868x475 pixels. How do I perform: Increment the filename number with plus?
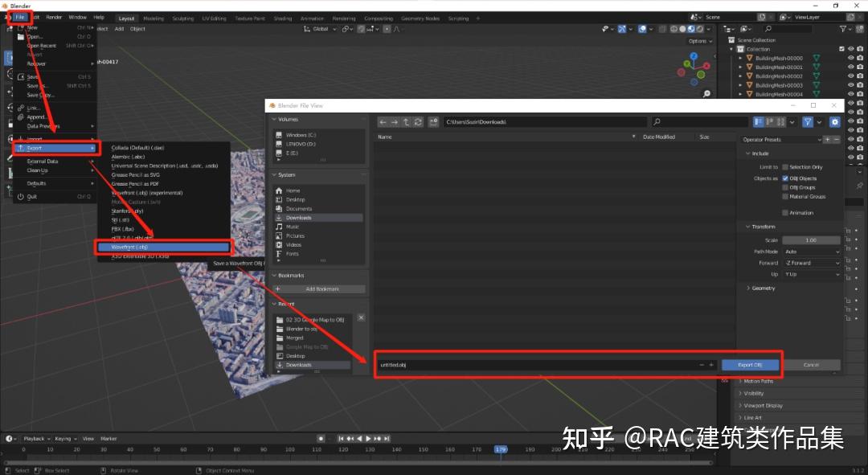pos(711,365)
